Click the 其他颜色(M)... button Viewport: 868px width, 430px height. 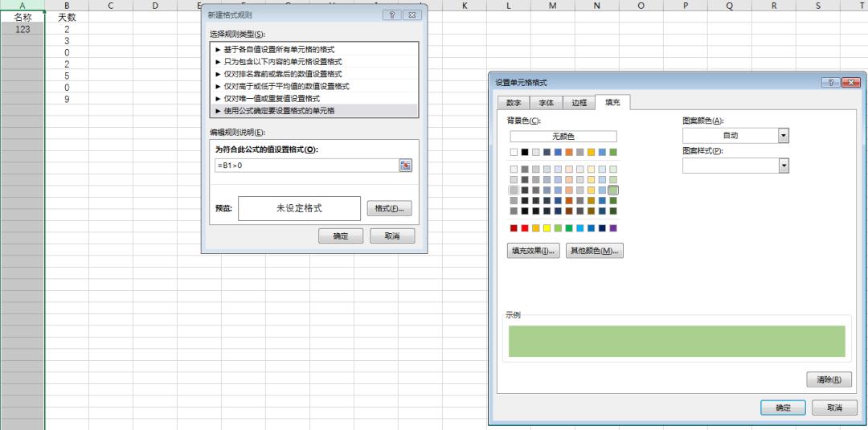point(595,251)
